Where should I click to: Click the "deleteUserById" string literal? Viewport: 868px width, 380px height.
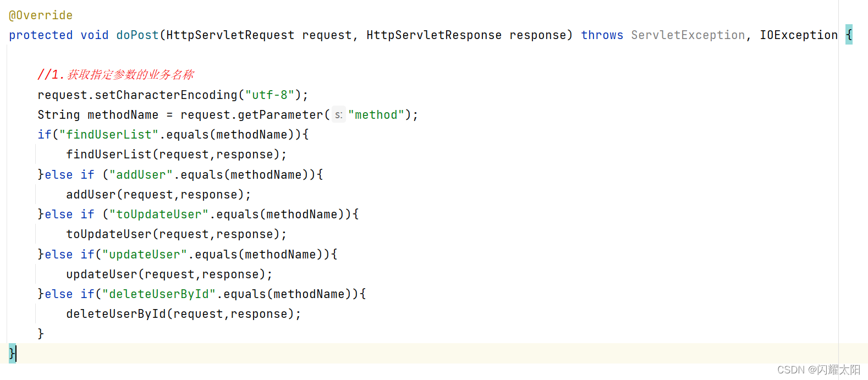(x=159, y=294)
